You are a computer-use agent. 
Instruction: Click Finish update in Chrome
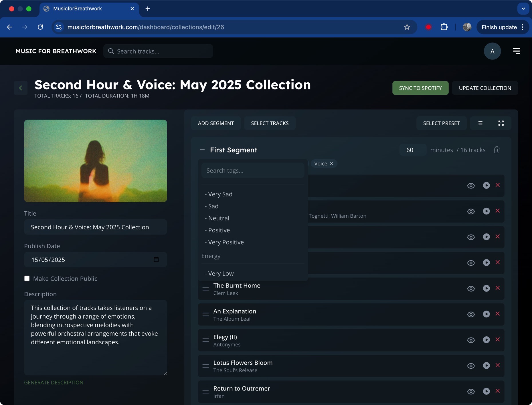(503, 27)
